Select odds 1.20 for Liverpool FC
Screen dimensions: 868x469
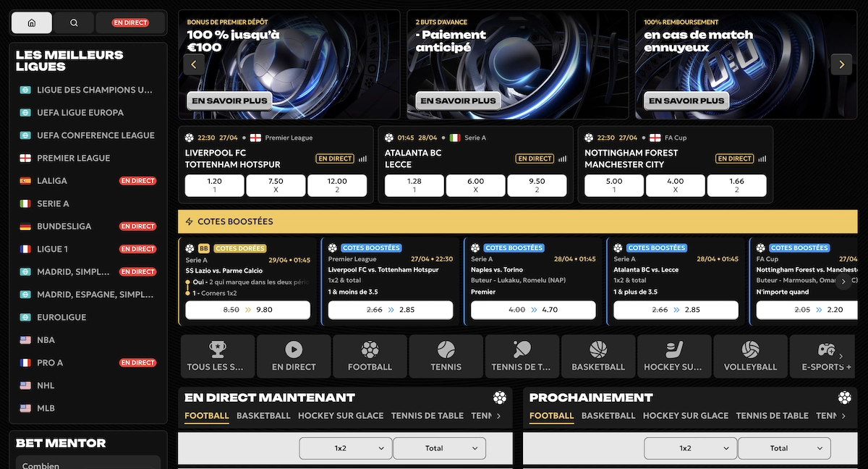pyautogui.click(x=213, y=185)
